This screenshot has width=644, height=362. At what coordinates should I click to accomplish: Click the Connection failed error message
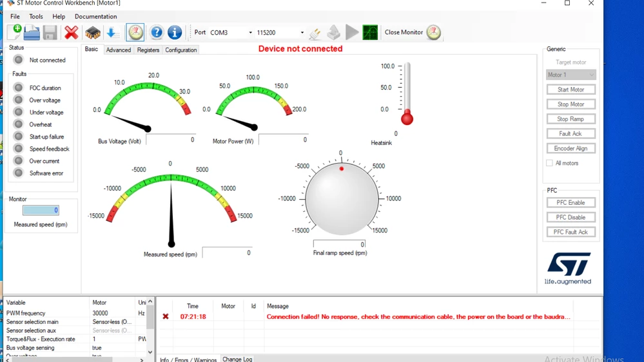point(418,316)
